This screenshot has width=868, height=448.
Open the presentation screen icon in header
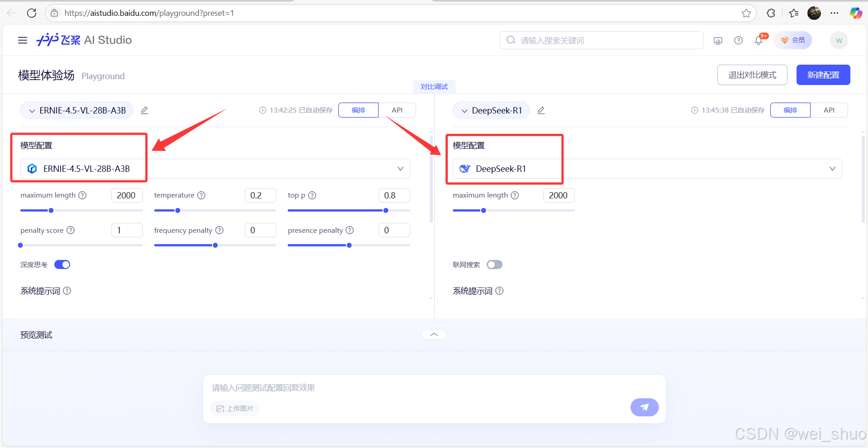718,41
